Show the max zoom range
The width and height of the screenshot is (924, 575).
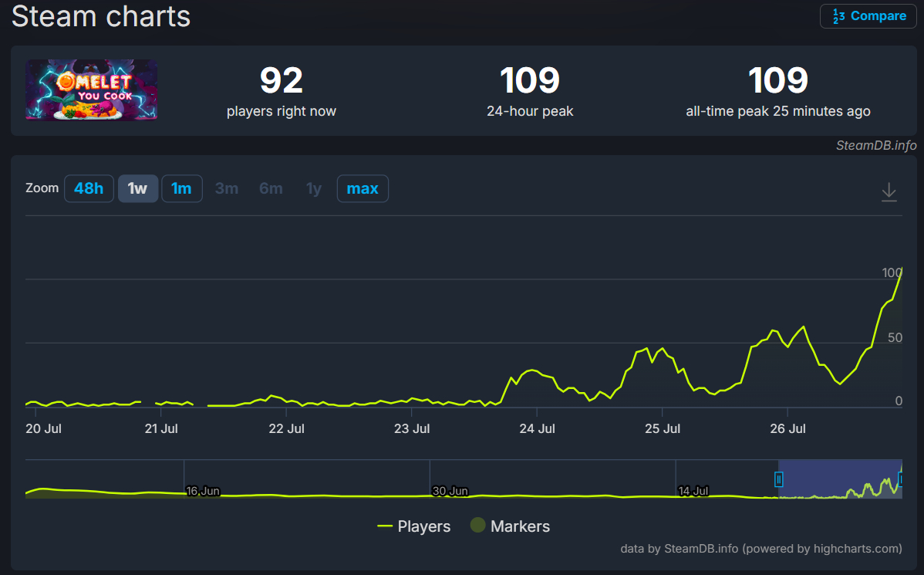pyautogui.click(x=363, y=188)
